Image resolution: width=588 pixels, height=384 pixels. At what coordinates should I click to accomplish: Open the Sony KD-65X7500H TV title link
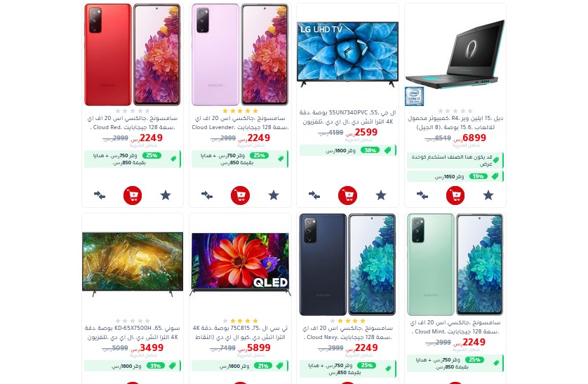[133, 333]
